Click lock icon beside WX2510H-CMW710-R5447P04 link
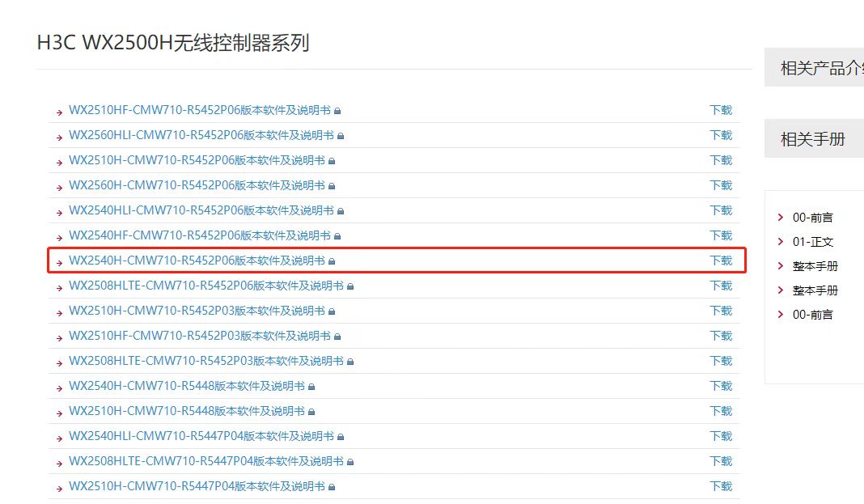Screen dimensions: 864x504 332,487
